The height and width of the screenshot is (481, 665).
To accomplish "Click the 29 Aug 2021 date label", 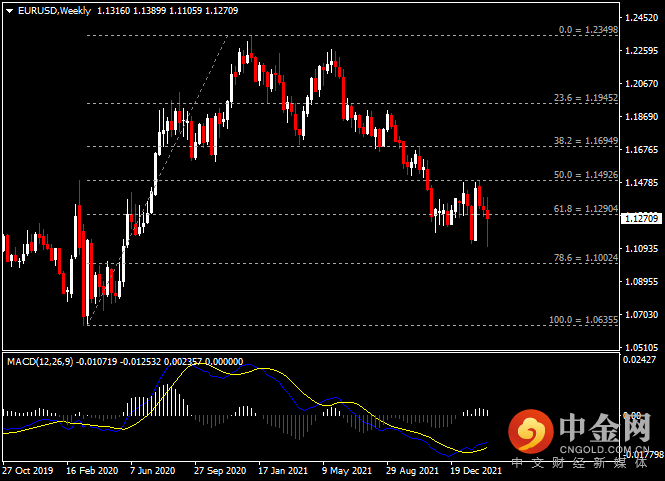I will point(412,470).
